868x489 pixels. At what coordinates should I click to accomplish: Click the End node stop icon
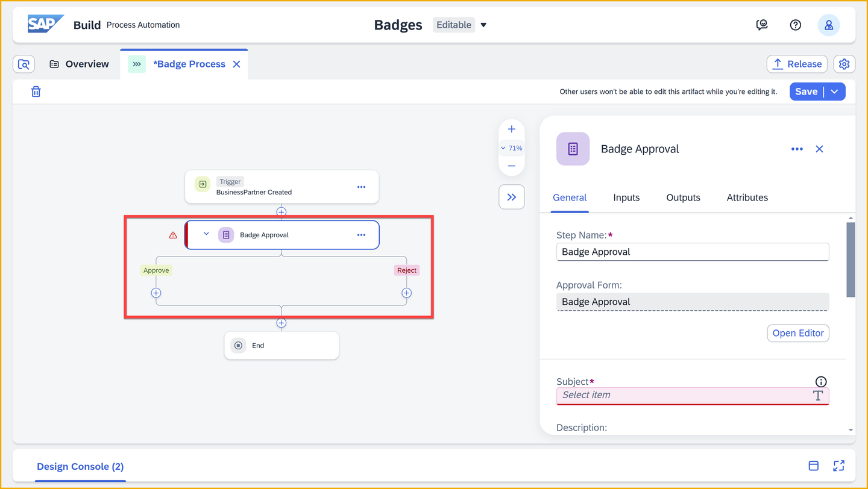pyautogui.click(x=239, y=346)
